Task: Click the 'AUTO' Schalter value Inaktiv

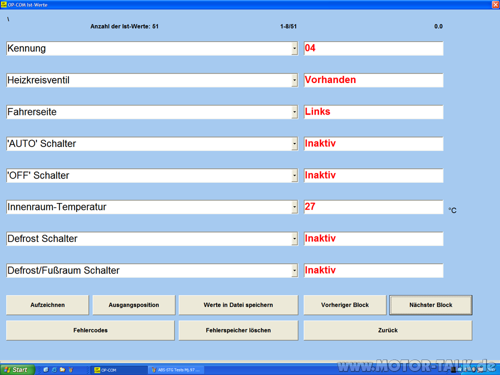Action: point(373,144)
